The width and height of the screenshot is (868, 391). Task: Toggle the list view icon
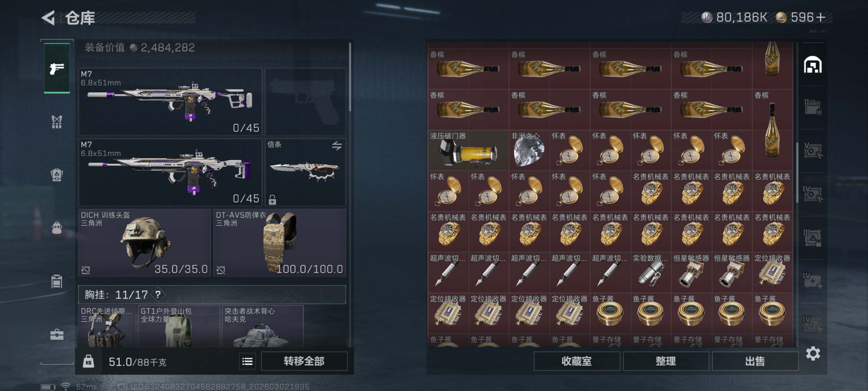247,361
